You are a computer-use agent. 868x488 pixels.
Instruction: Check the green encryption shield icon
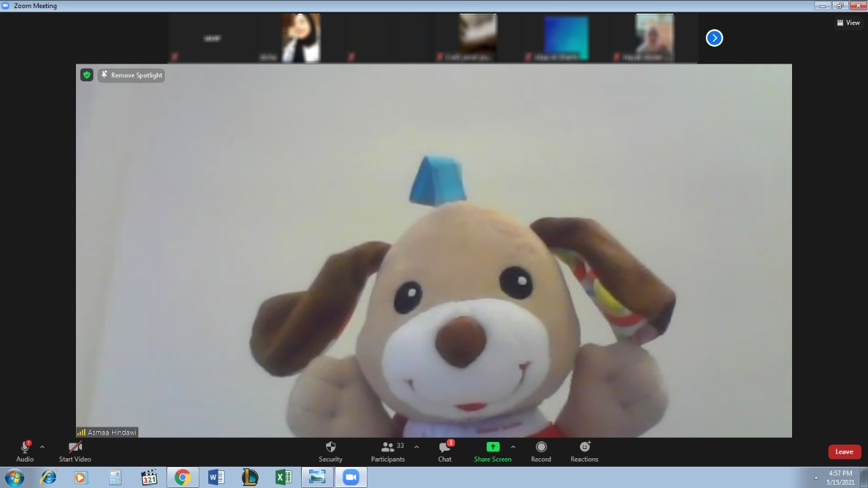tap(87, 75)
